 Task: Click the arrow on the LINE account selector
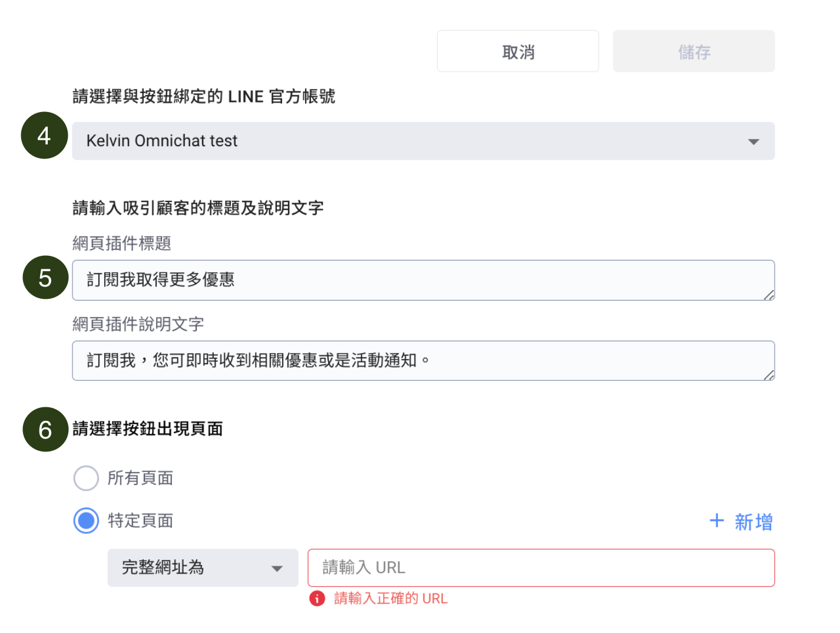[x=753, y=141]
